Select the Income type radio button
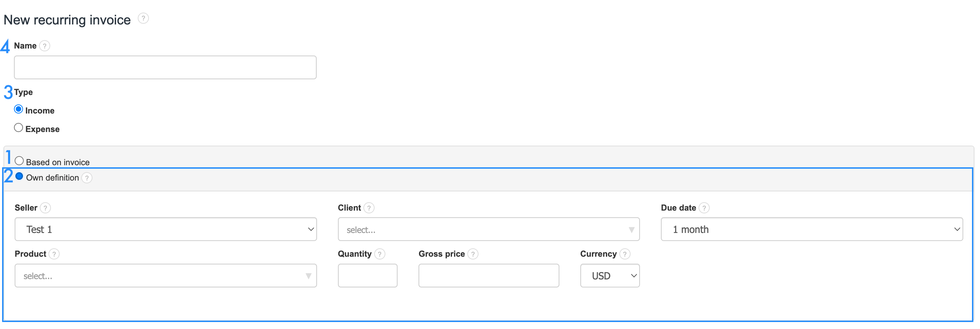 [x=18, y=109]
